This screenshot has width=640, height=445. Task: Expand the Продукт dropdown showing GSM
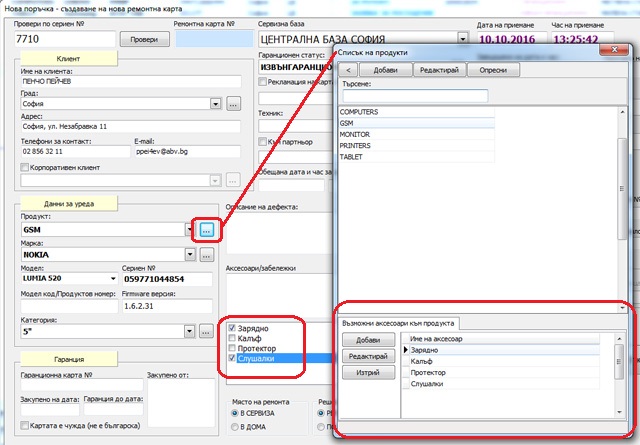pos(189,230)
